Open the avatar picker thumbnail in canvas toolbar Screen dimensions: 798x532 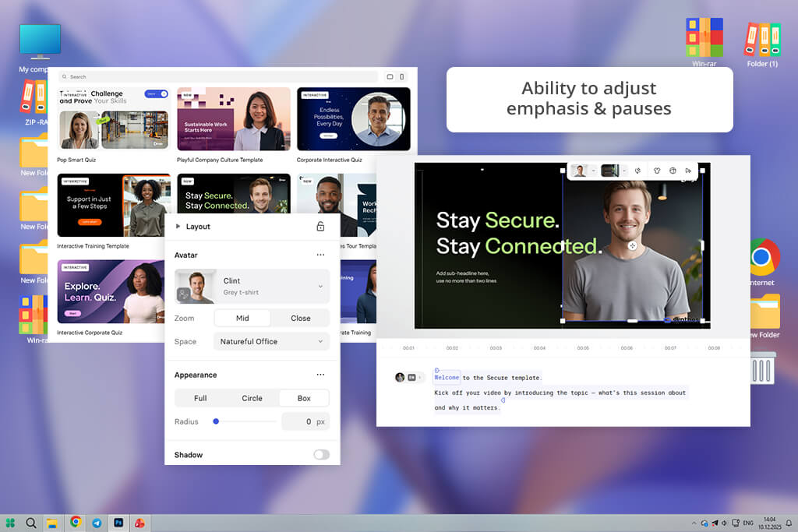[x=579, y=171]
